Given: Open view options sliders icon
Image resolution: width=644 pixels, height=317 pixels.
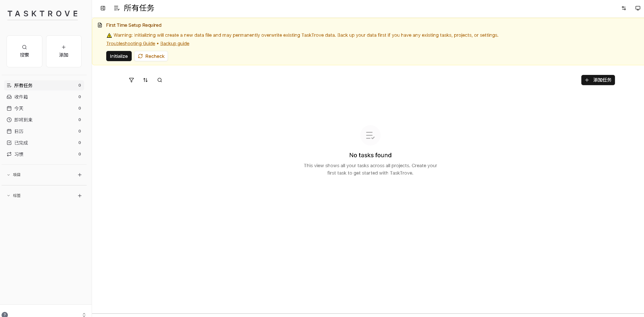Looking at the screenshot, I should coord(624,8).
